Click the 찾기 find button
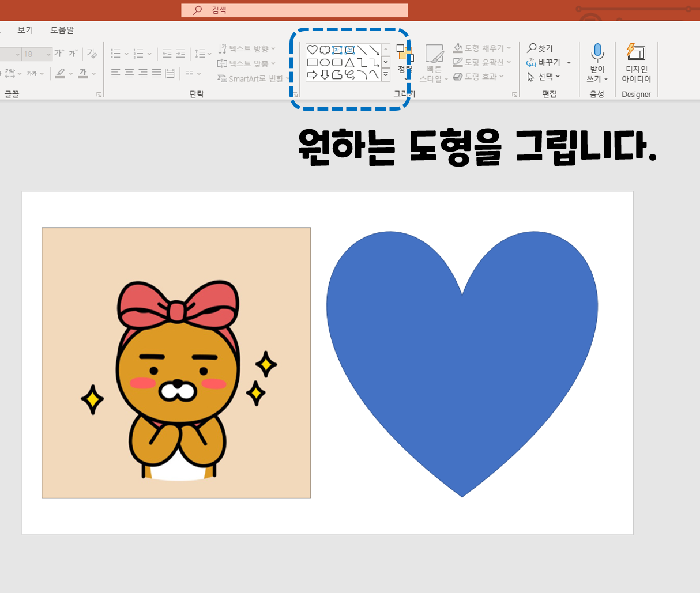The height and width of the screenshot is (593, 700). [x=540, y=48]
